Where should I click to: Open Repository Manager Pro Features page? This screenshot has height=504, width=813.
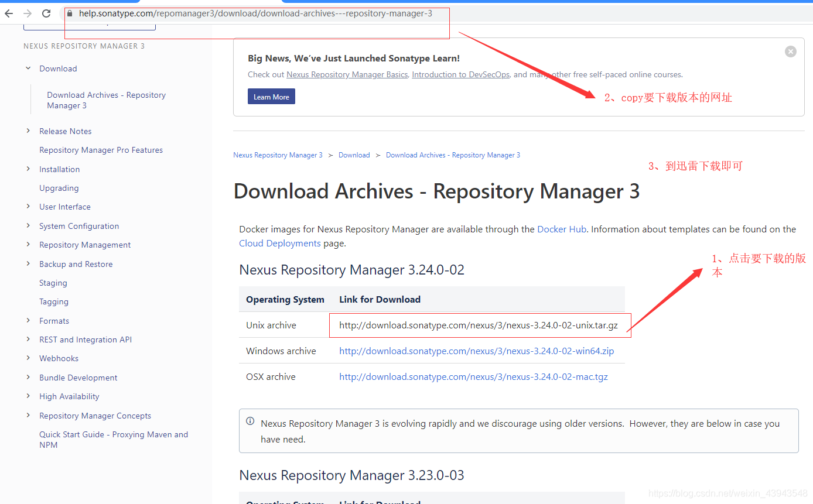tap(101, 150)
